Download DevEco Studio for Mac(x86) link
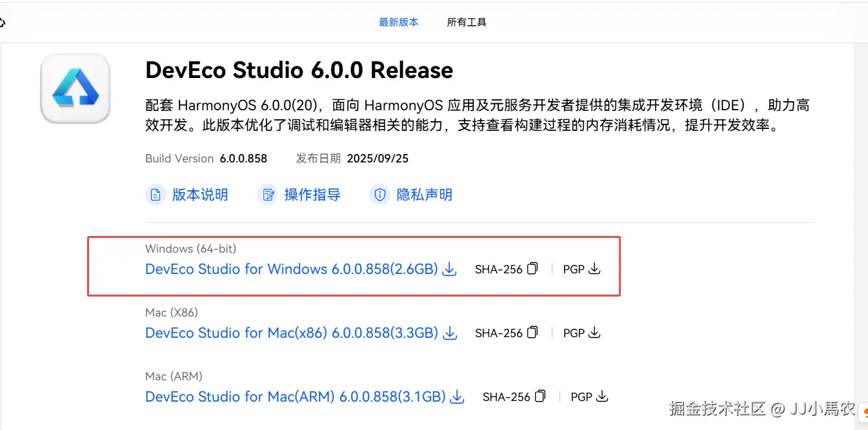Image resolution: width=868 pixels, height=430 pixels. tap(291, 333)
